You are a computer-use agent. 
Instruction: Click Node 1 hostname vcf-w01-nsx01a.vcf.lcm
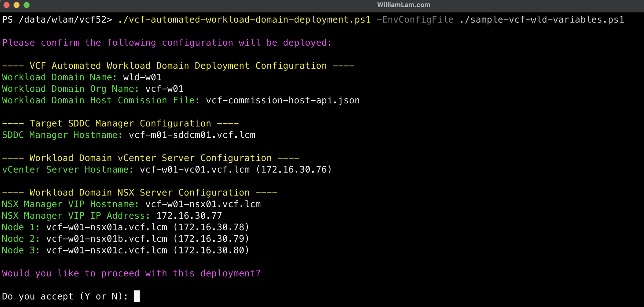coord(107,227)
